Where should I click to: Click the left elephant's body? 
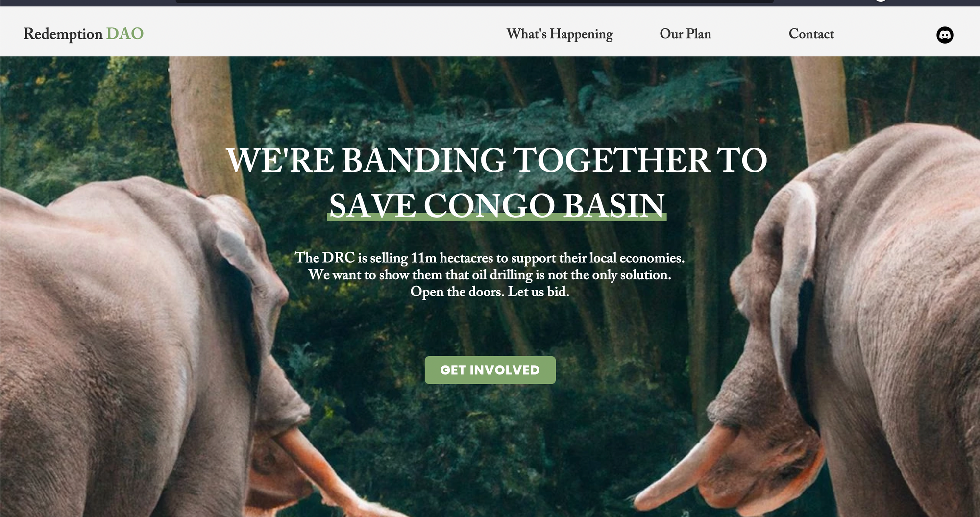tap(98, 343)
